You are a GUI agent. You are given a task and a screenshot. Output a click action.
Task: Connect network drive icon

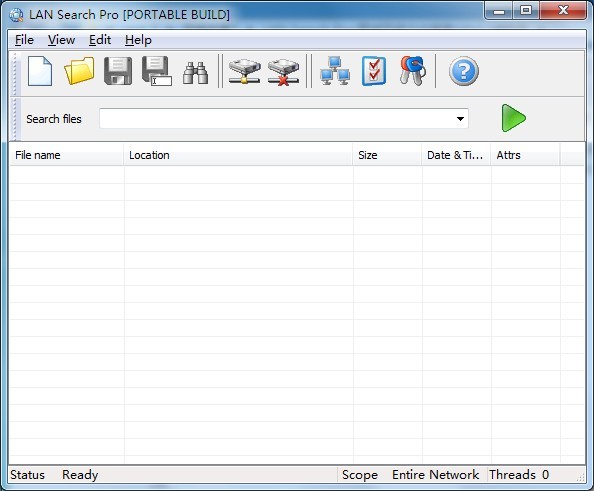[244, 71]
